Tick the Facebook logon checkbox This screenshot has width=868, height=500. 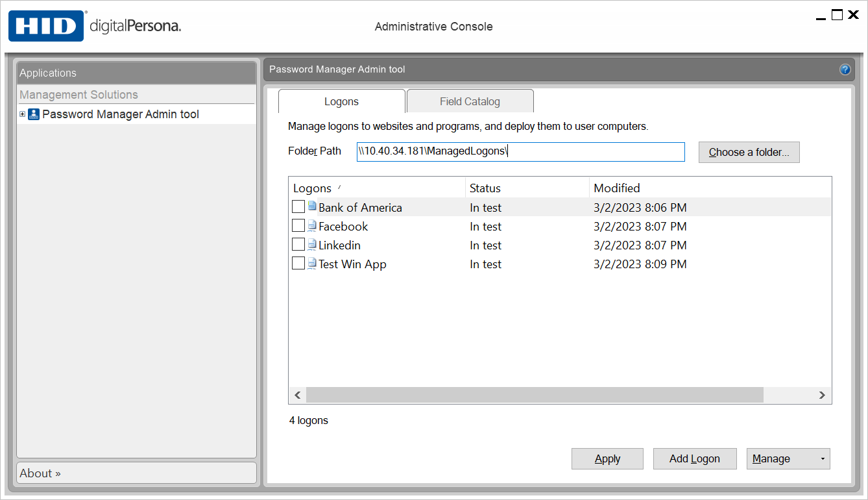coord(298,226)
